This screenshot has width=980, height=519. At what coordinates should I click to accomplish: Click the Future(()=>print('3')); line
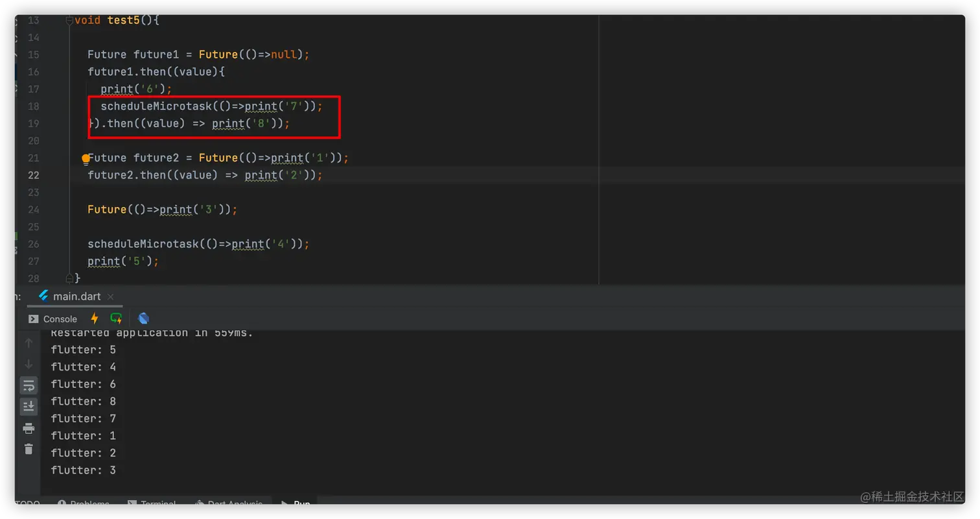[x=163, y=210]
